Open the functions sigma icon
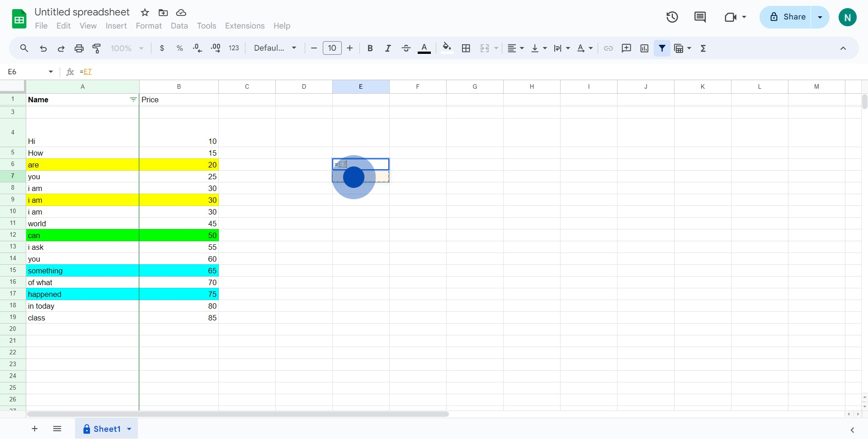 703,48
